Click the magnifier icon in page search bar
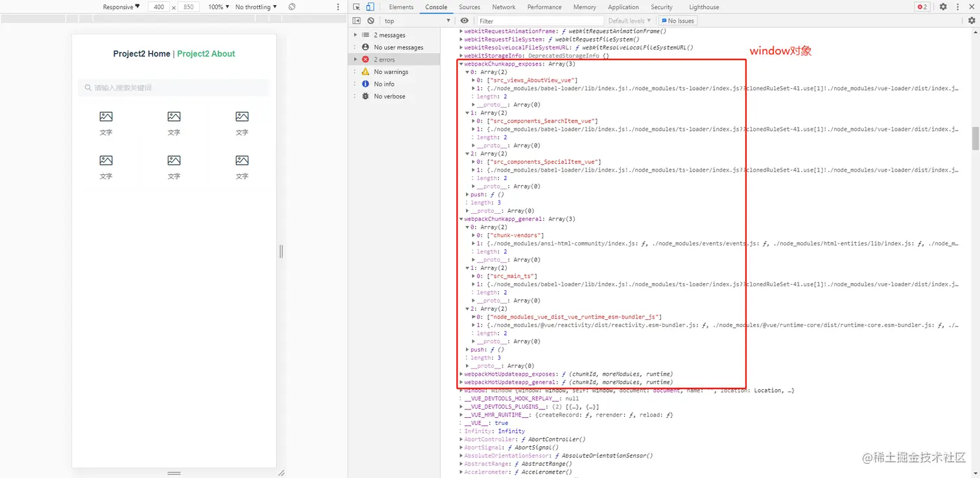 (x=88, y=88)
